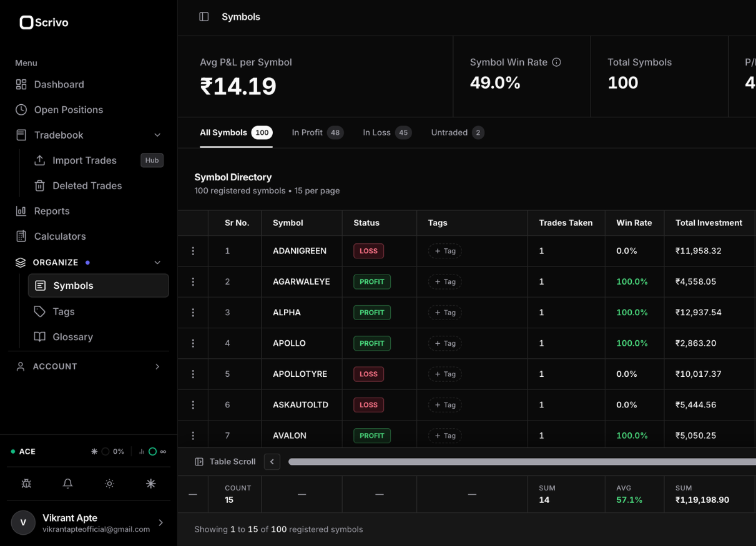Open row actions menu for AVALON
Image resolution: width=756 pixels, height=546 pixels.
(x=193, y=436)
